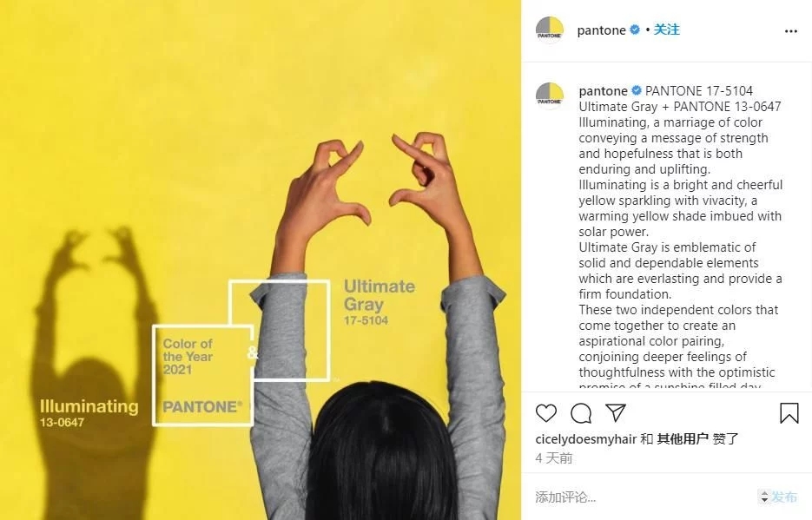Click the post caption text area
This screenshot has width=812, height=520.
point(681,235)
